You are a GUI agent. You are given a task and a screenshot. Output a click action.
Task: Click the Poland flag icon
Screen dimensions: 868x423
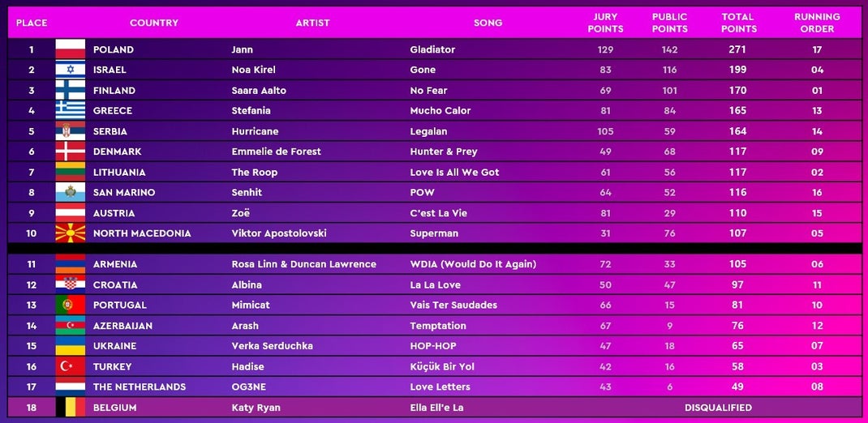point(71,49)
